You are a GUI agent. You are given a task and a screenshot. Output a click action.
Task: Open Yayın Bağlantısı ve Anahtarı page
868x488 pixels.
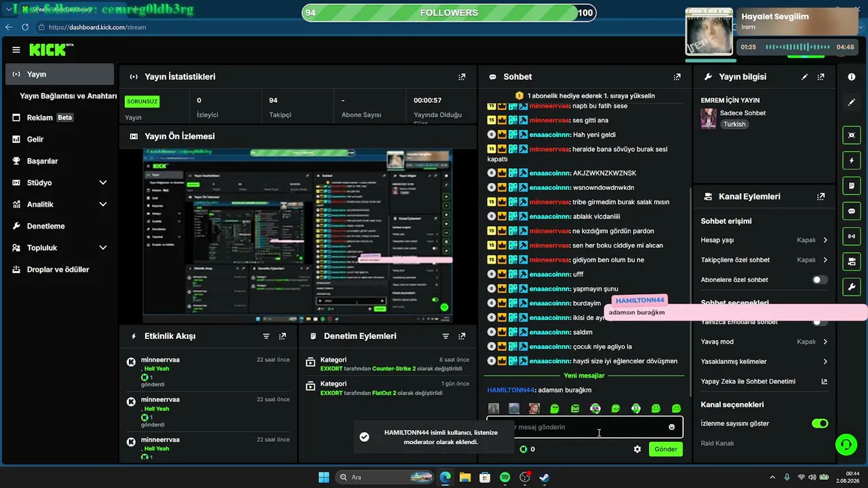click(x=68, y=96)
